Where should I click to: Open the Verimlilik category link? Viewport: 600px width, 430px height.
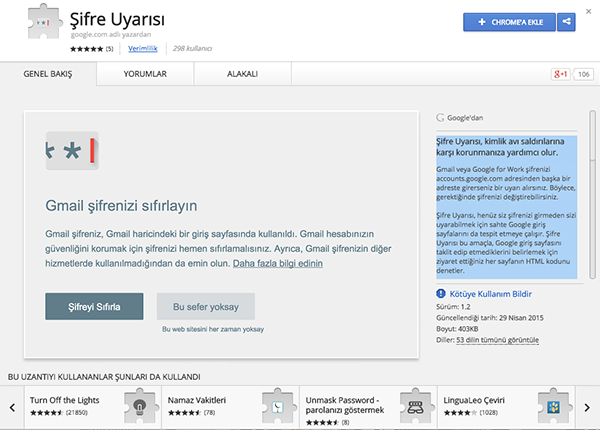(x=143, y=49)
